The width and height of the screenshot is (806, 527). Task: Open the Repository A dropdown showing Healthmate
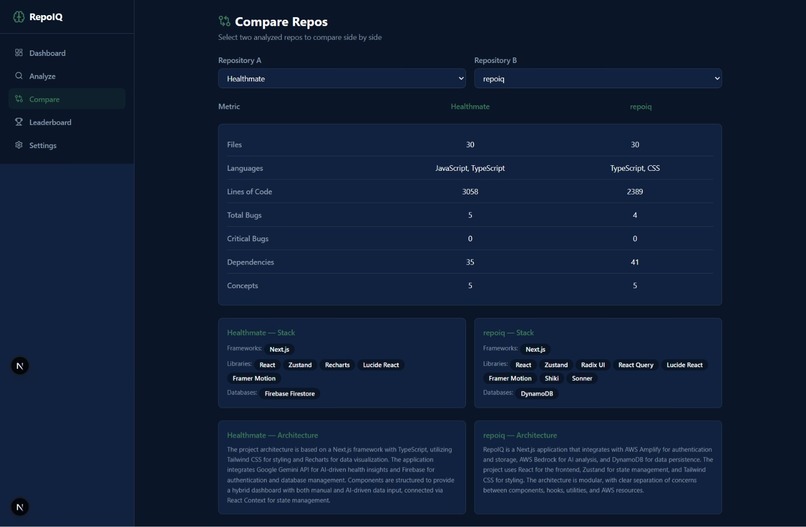click(x=342, y=78)
